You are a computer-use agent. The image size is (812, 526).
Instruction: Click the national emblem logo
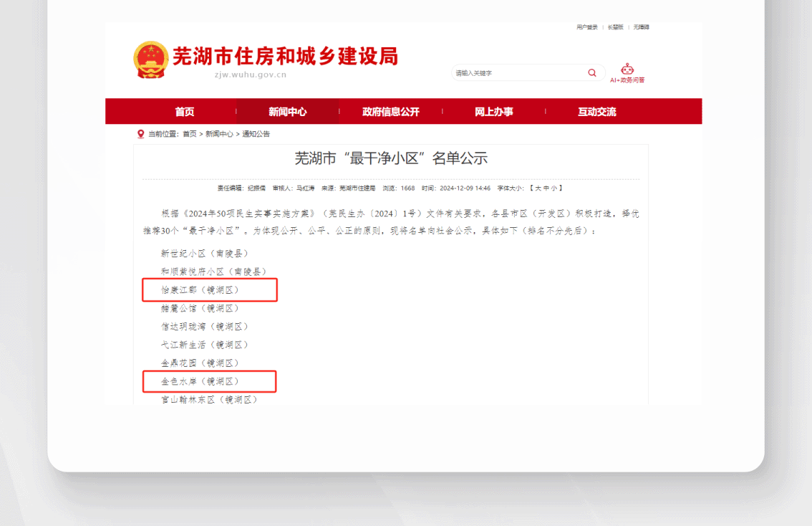click(151, 59)
